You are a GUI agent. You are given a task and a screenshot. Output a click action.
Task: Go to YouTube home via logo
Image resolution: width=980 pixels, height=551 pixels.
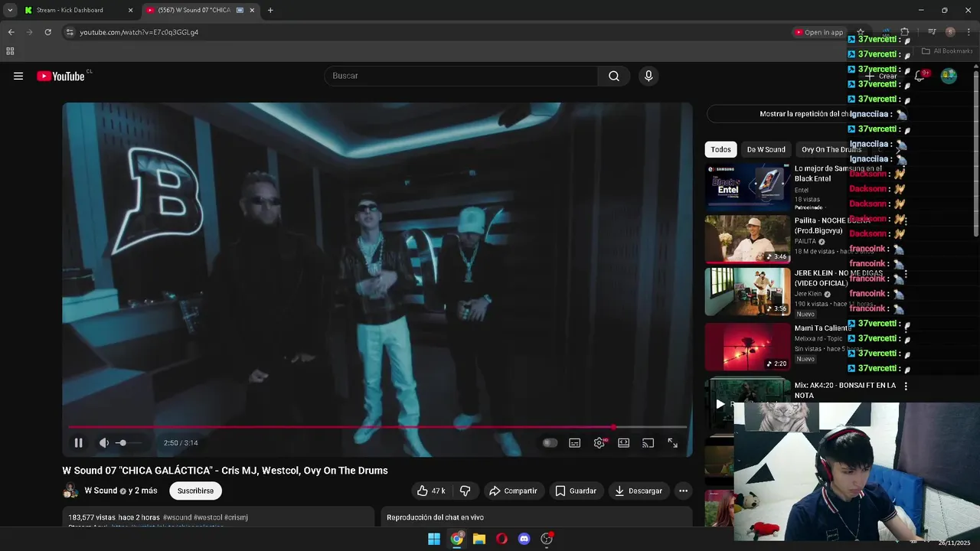tap(60, 76)
